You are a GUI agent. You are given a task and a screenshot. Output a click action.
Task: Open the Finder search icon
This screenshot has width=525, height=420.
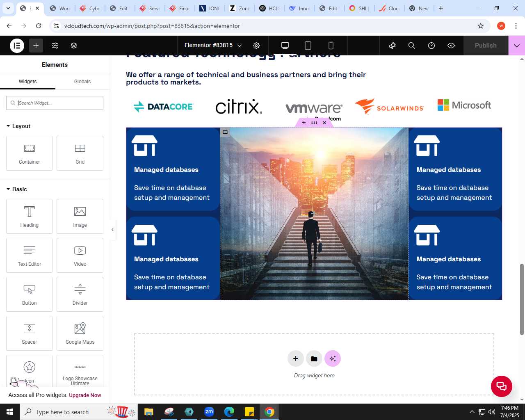tap(412, 46)
